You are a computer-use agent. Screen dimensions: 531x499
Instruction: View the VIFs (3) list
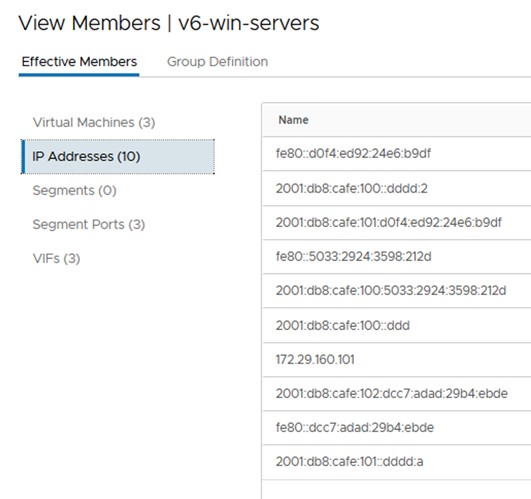pyautogui.click(x=56, y=258)
